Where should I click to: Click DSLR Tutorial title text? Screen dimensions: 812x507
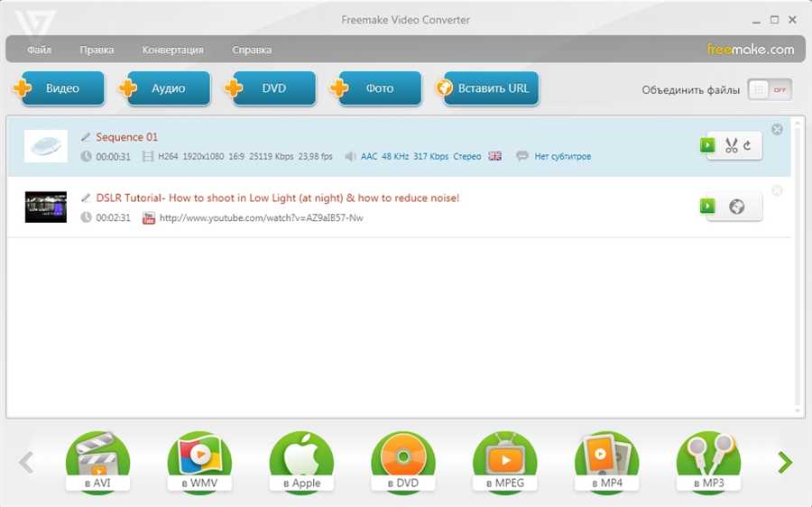pos(278,198)
